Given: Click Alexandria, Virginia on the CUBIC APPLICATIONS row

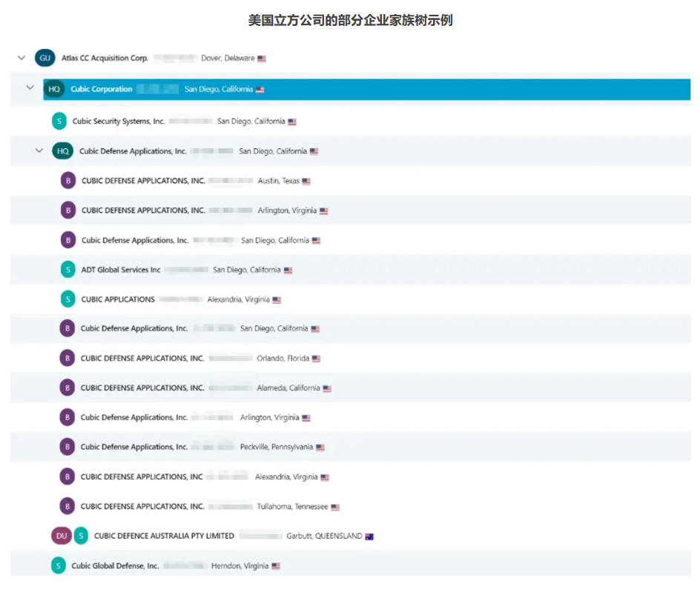Looking at the screenshot, I should coord(238,299).
